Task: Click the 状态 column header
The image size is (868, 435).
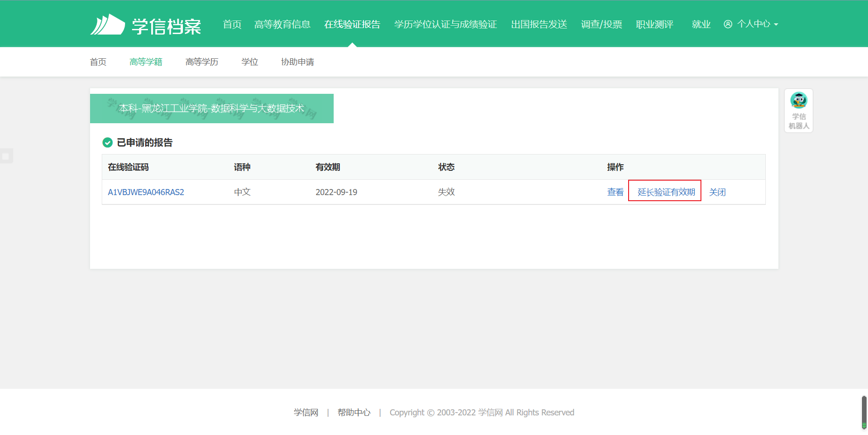Action: pyautogui.click(x=446, y=167)
